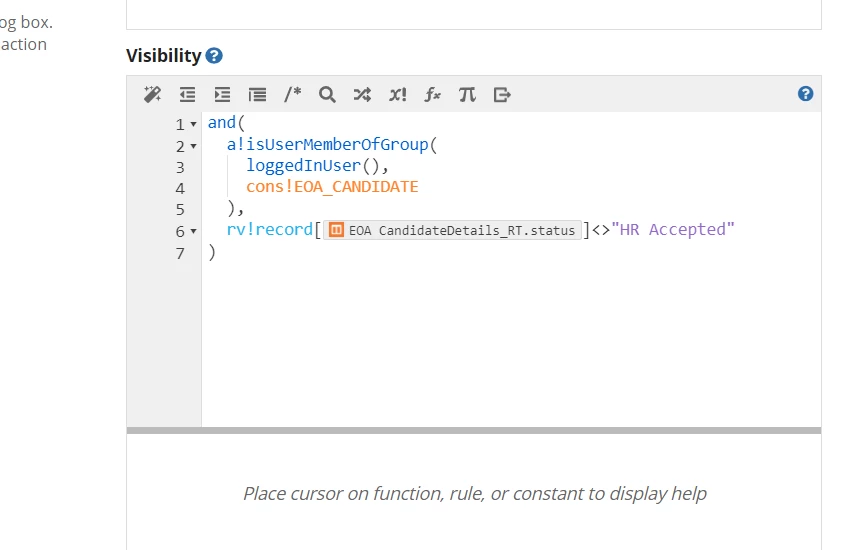This screenshot has width=841, height=550.
Task: Click the shuffle arrows icon in the toolbar
Action: (x=362, y=94)
